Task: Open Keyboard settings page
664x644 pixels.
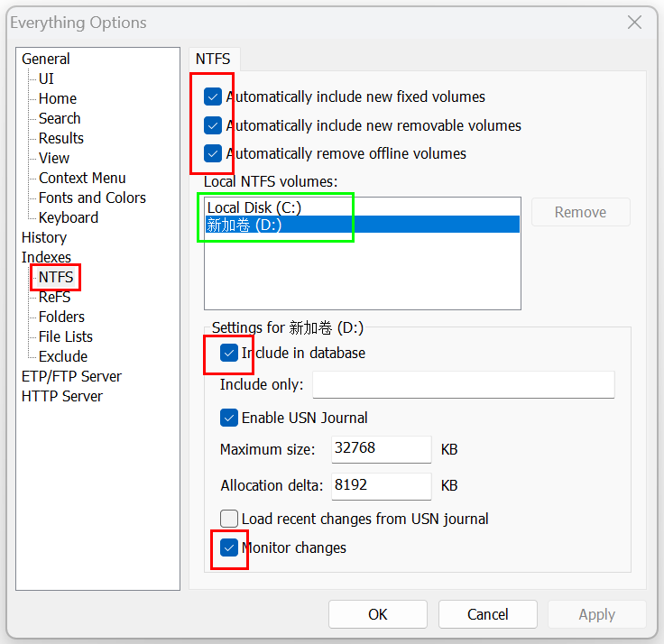Action: [x=69, y=217]
